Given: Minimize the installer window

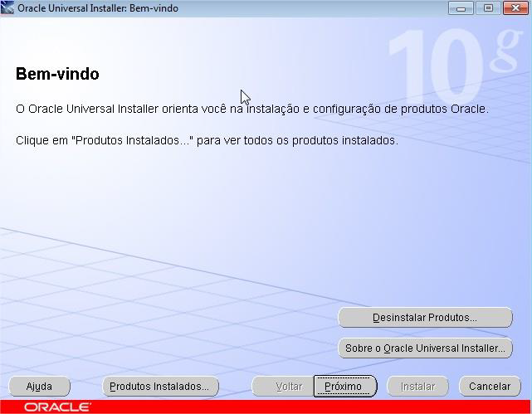Looking at the screenshot, I should point(461,8).
